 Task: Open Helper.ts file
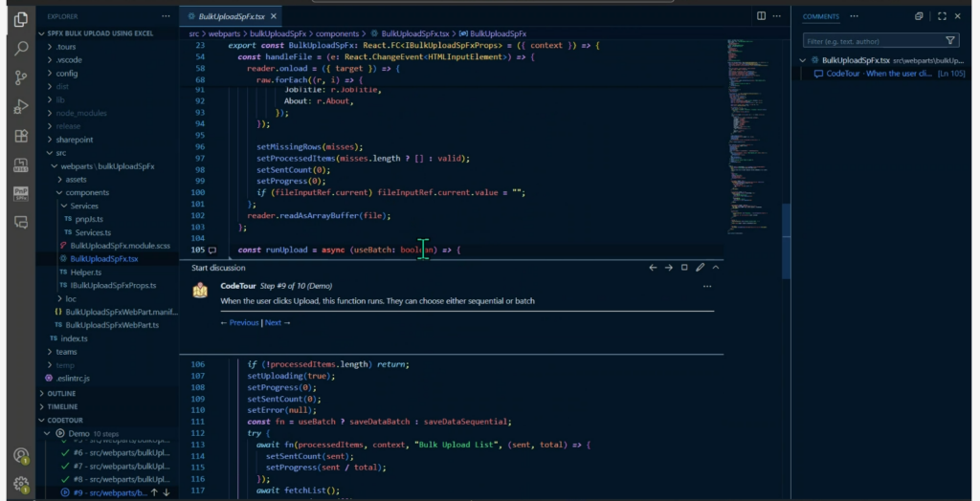tap(85, 272)
